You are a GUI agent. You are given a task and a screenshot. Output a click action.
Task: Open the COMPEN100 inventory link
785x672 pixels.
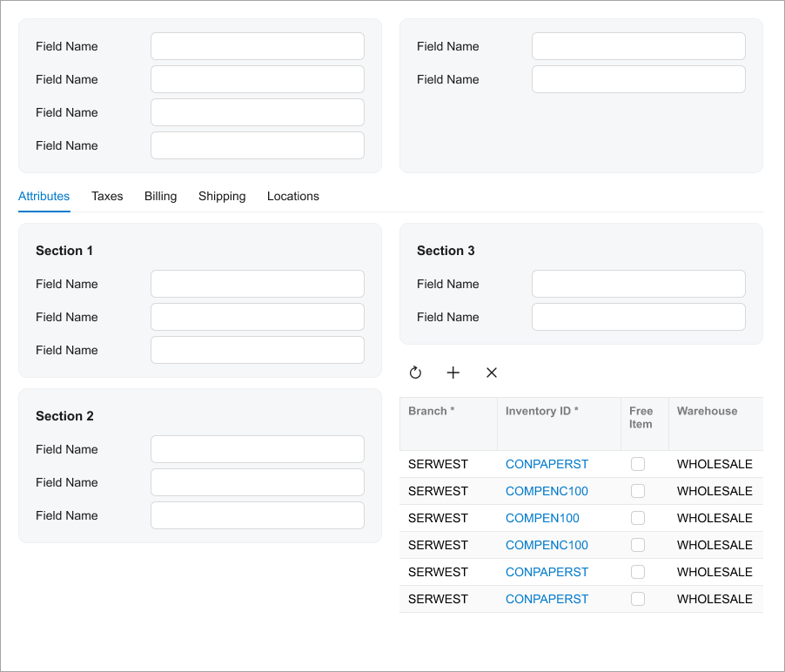542,518
